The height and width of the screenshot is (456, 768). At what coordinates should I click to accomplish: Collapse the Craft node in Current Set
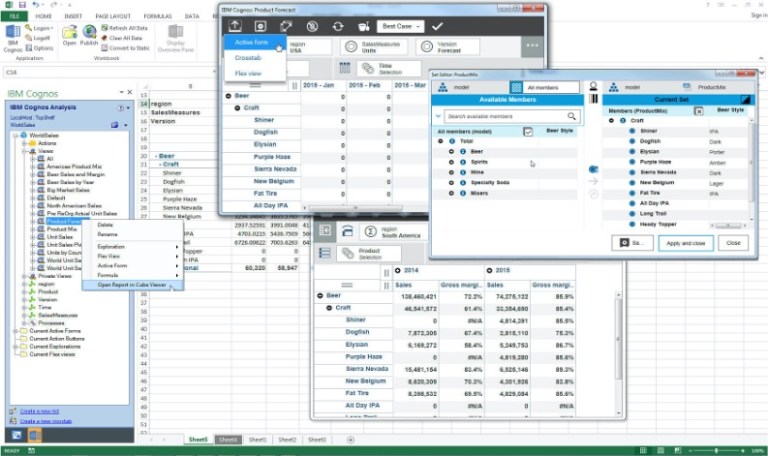pos(611,120)
